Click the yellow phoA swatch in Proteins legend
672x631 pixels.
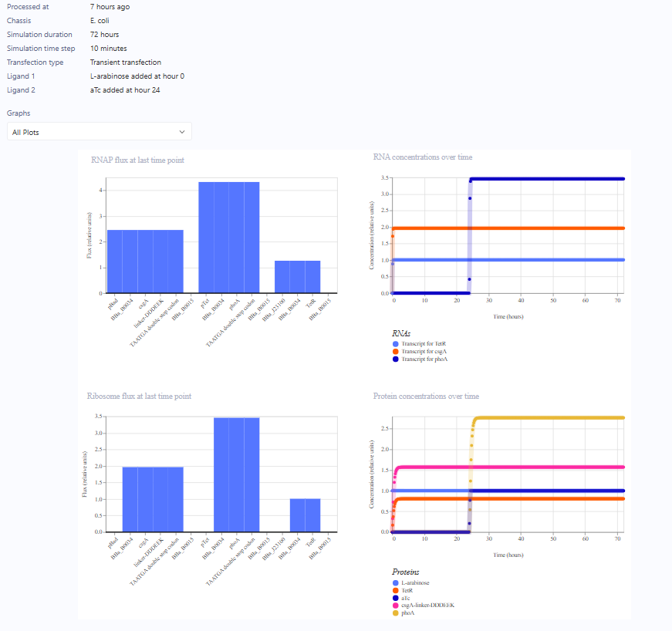click(x=396, y=613)
